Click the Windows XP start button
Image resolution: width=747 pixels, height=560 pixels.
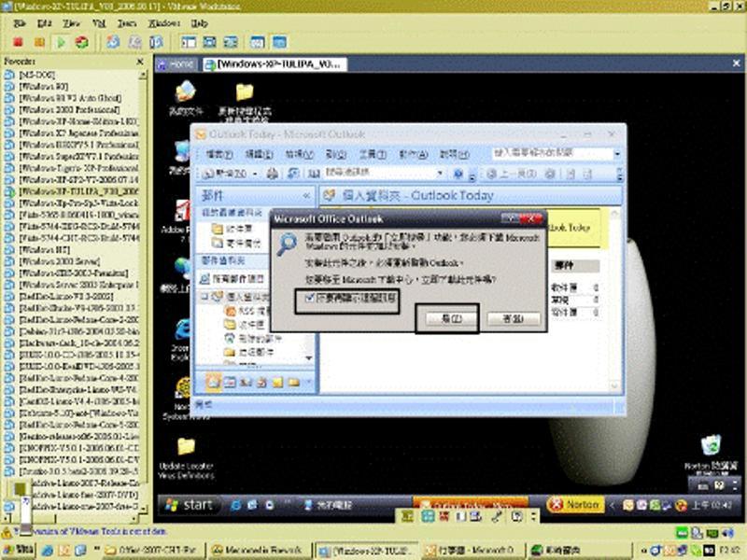click(x=188, y=505)
